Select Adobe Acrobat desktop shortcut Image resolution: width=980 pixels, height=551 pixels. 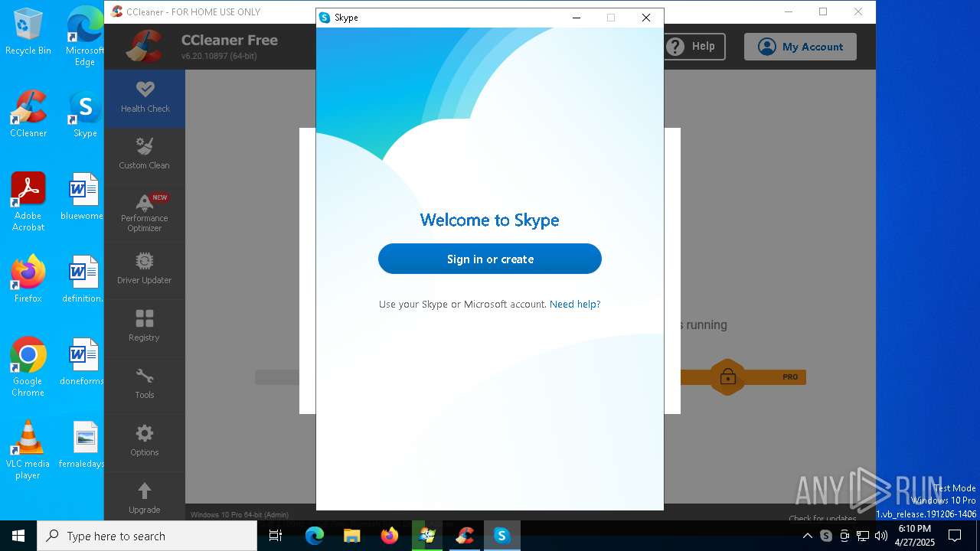[x=28, y=202]
